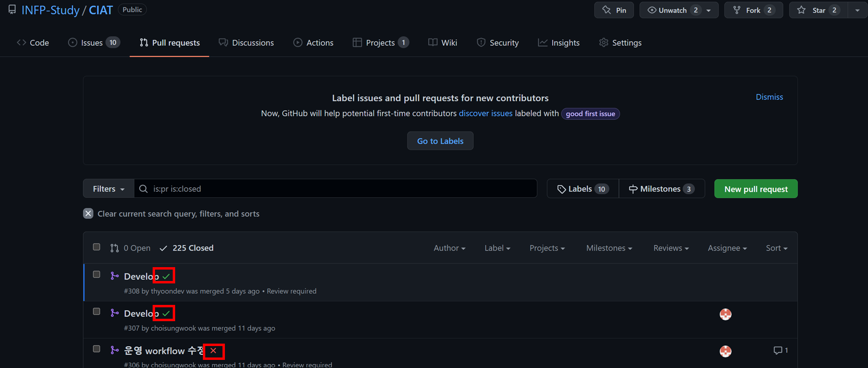This screenshot has height=368, width=868.
Task: Expand the Reviews filter dropdown
Action: tap(671, 248)
